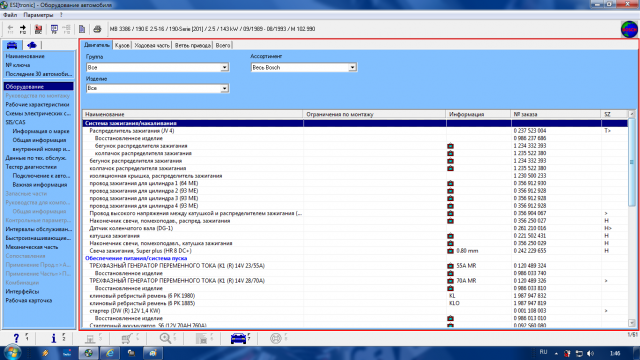Open Рабочая карточка in the sidebar
This screenshot has height=360, width=640.
coord(29,300)
